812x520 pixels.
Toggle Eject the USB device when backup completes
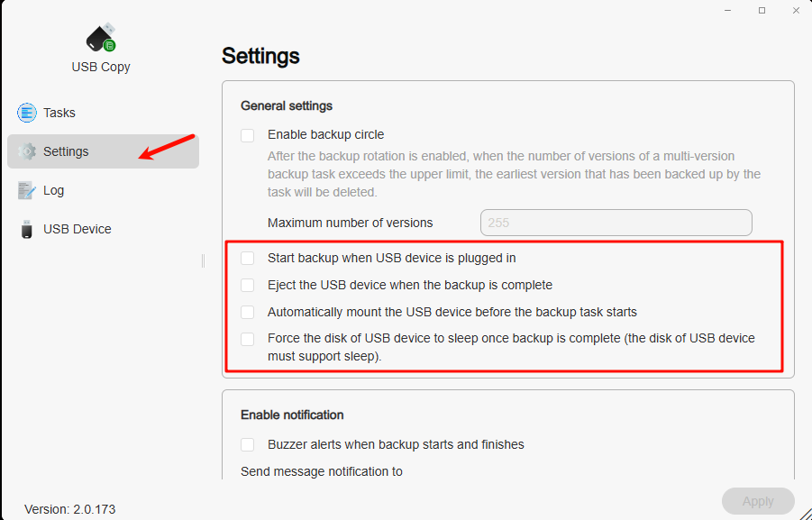(x=248, y=285)
